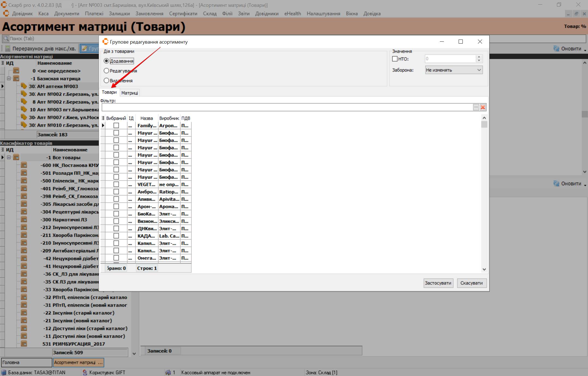Click the Застосувати button
This screenshot has height=376, width=588.
tap(438, 283)
